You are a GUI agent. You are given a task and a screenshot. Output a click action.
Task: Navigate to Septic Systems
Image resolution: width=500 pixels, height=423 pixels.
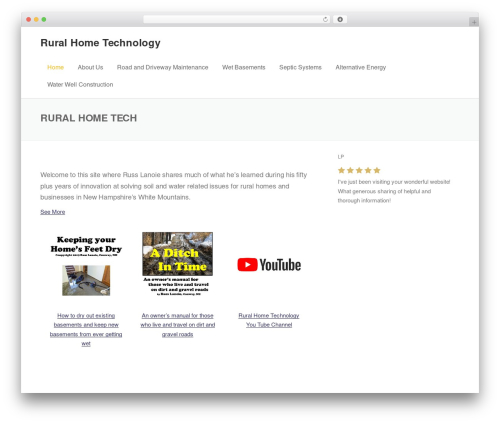[x=300, y=67]
